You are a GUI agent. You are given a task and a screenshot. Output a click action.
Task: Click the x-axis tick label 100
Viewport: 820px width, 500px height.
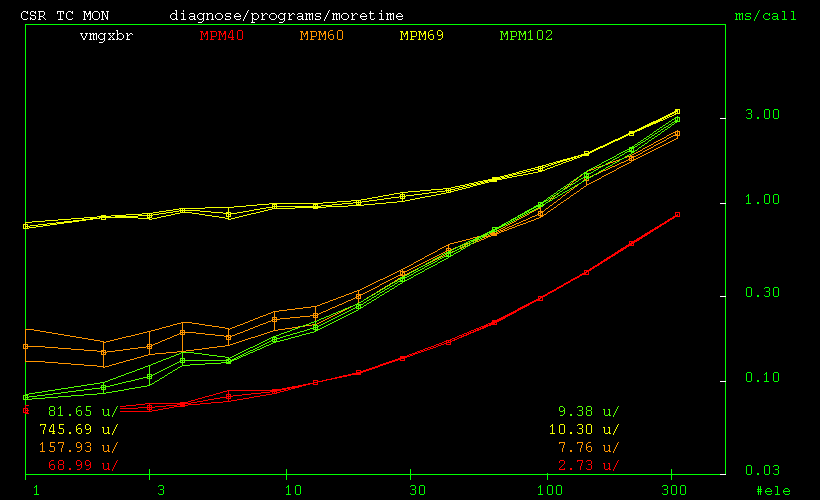pyautogui.click(x=550, y=491)
